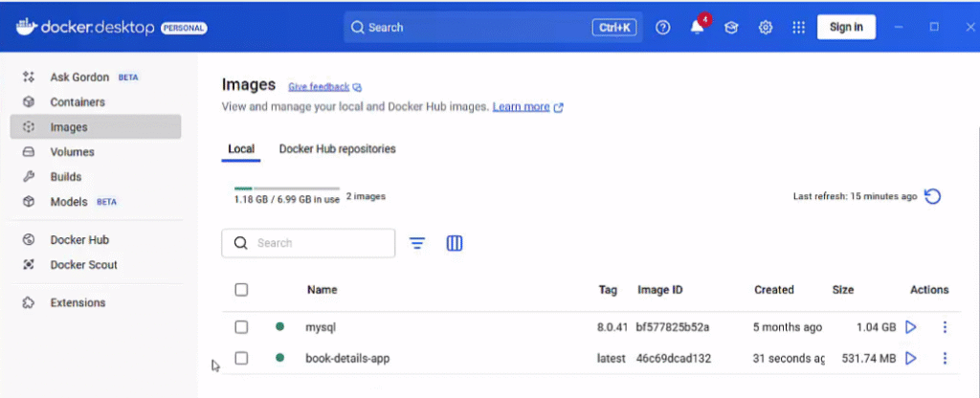The image size is (980, 398).
Task: Open the help question mark icon
Action: (x=663, y=28)
